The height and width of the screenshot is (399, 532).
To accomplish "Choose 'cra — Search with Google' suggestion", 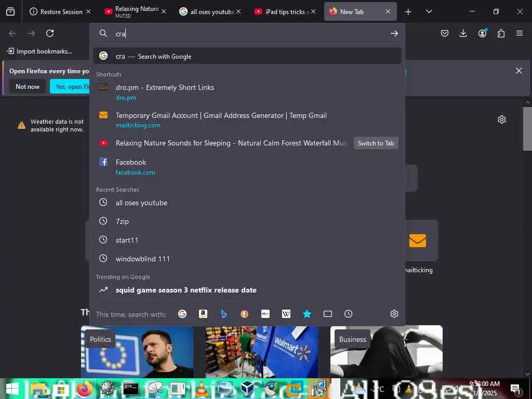I will [x=247, y=56].
